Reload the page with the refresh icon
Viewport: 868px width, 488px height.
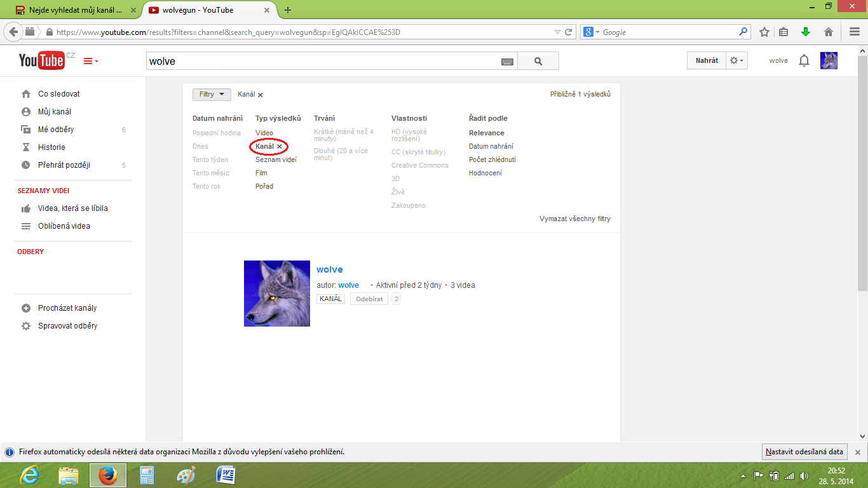coord(569,32)
